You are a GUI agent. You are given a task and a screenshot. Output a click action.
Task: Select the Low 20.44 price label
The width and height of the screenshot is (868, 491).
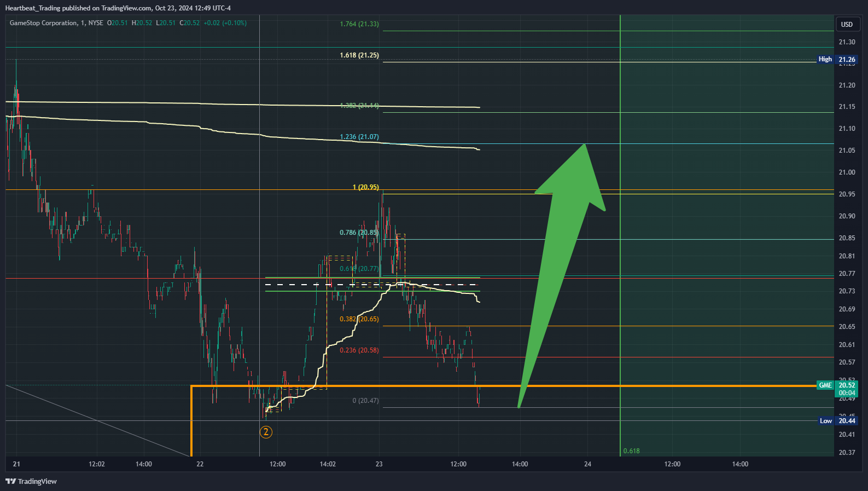pos(837,421)
